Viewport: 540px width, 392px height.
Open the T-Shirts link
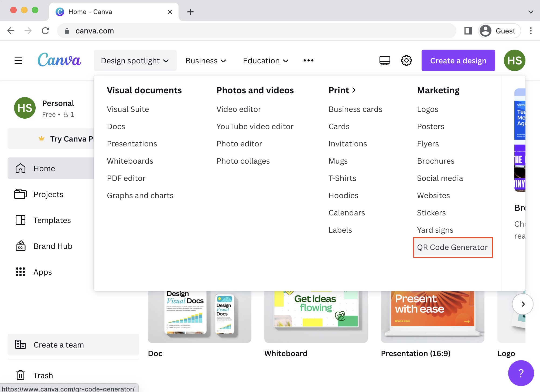(342, 178)
